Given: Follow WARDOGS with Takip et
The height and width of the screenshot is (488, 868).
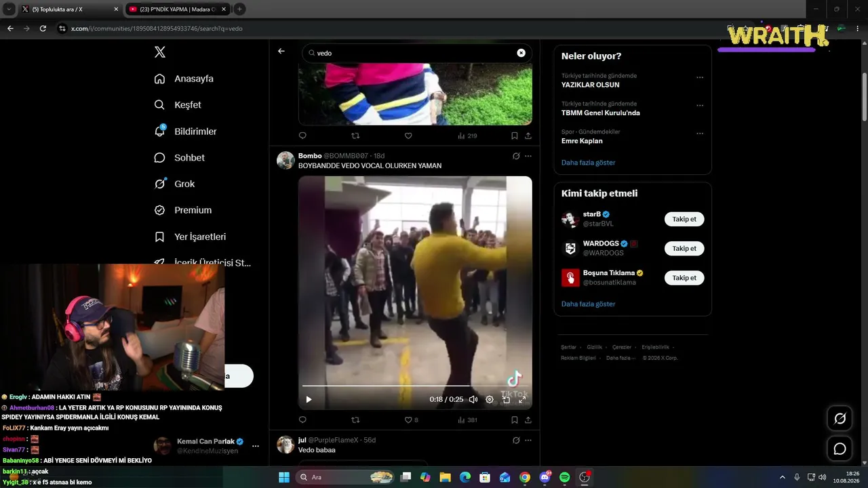Looking at the screenshot, I should [x=684, y=249].
